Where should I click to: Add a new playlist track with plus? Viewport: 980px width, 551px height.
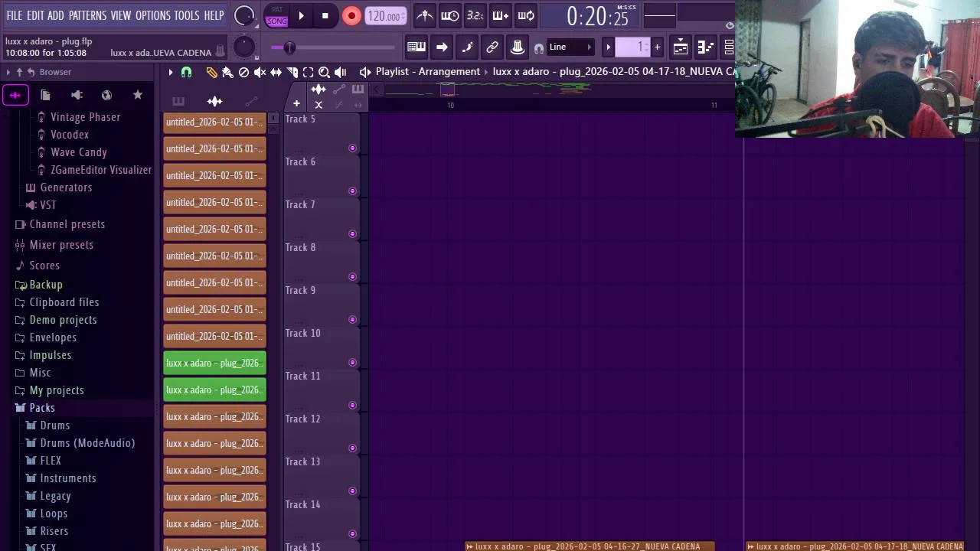point(296,103)
